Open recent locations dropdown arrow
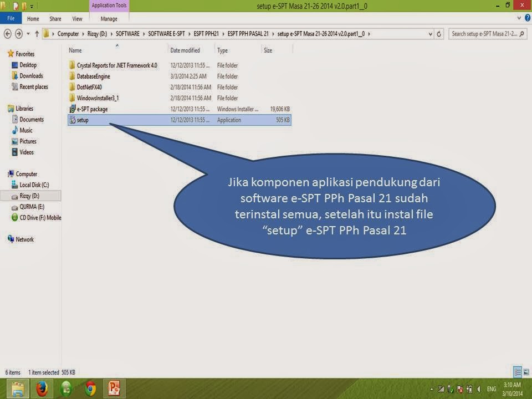This screenshot has height=399, width=532. click(x=28, y=34)
